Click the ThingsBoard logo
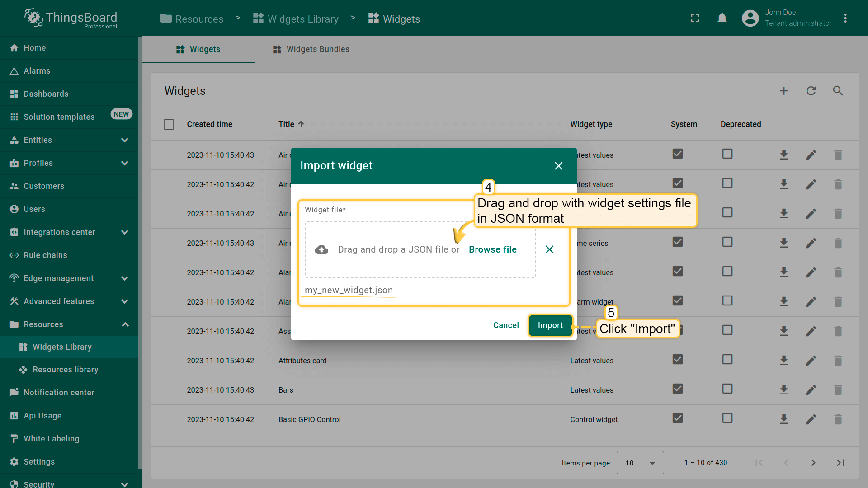 click(71, 18)
